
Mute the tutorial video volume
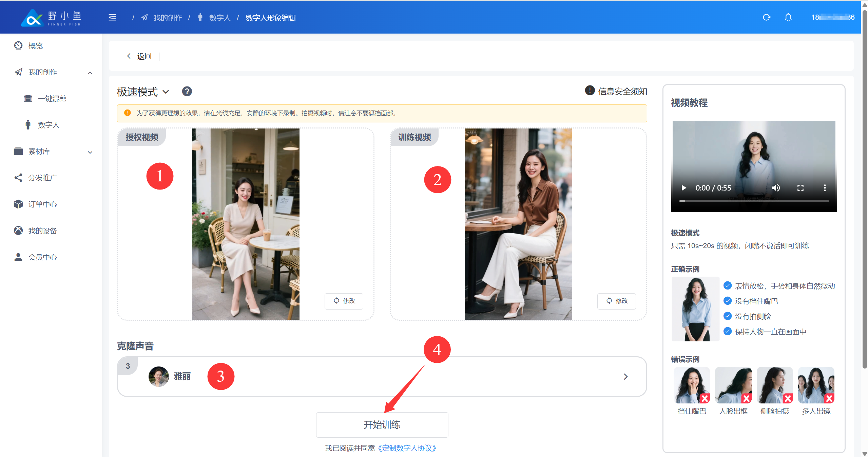tap(776, 188)
